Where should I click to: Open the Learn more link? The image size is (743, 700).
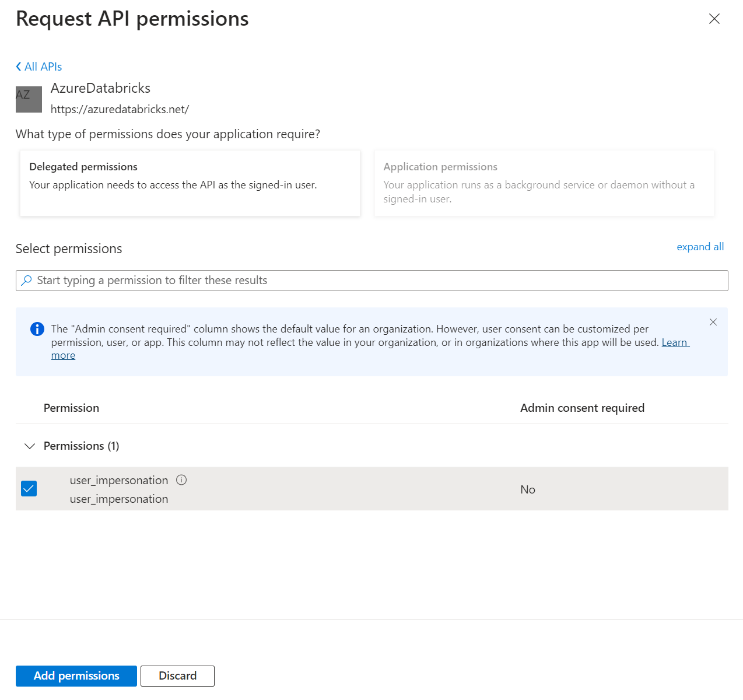675,342
